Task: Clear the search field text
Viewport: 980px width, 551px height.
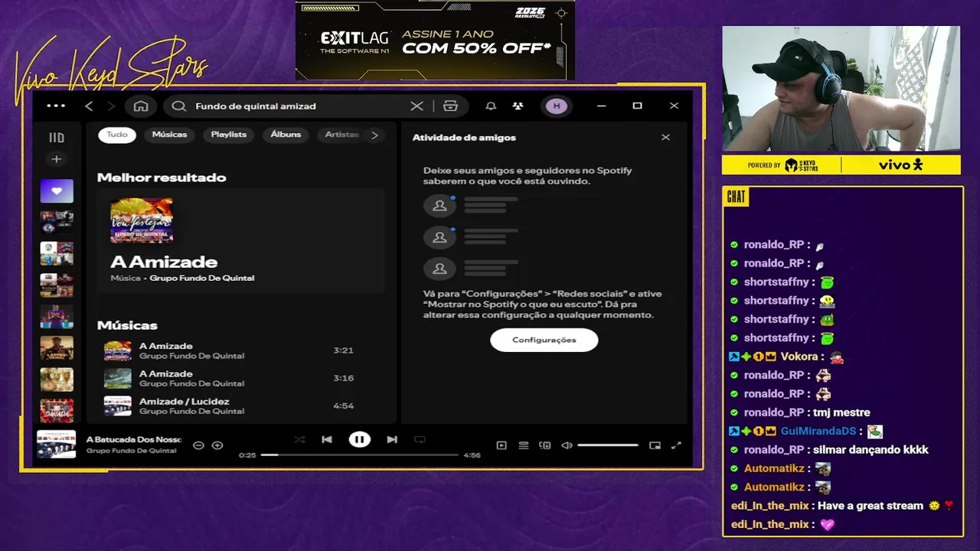Action: 416,106
